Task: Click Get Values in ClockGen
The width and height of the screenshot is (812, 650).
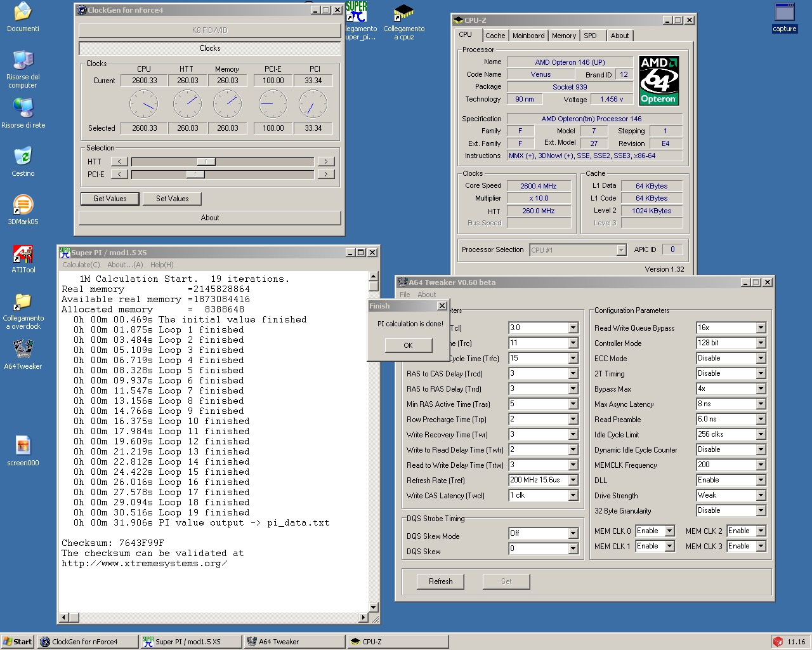Action: 110,199
